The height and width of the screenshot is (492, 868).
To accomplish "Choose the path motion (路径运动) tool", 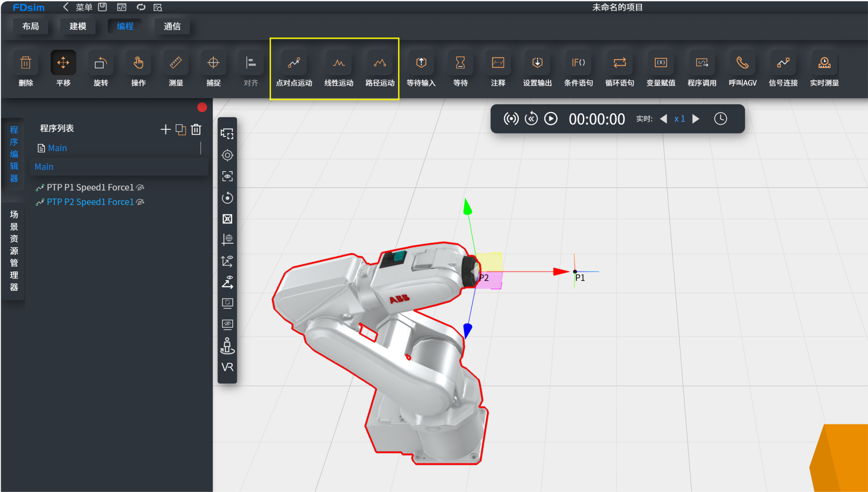I will (x=380, y=63).
